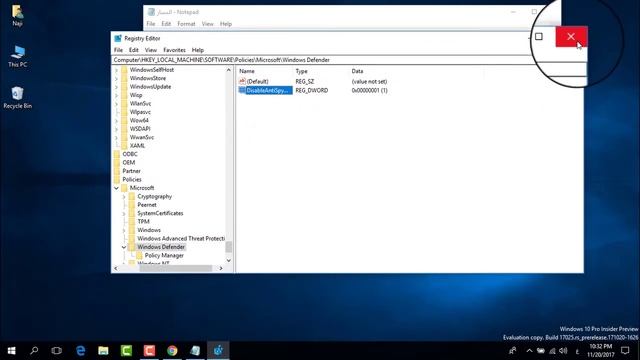Image resolution: width=640 pixels, height=360 pixels.
Task: Click the Notepad window title icon
Action: pos(151,12)
